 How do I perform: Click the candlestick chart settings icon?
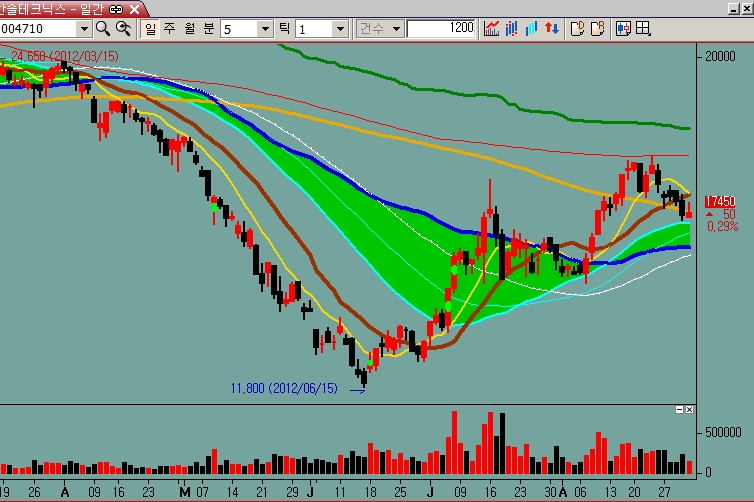623,28
